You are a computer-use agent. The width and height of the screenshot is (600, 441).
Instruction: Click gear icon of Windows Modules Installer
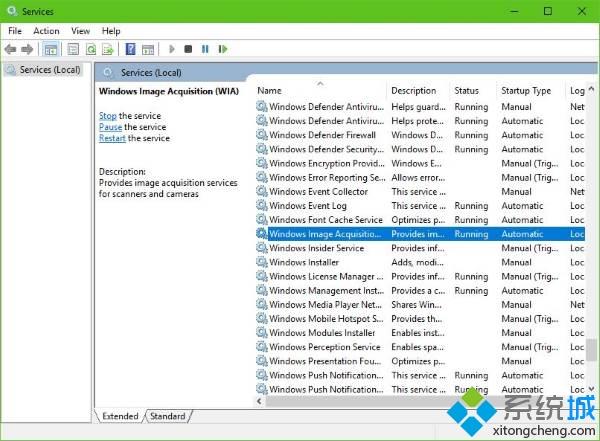[x=262, y=333]
